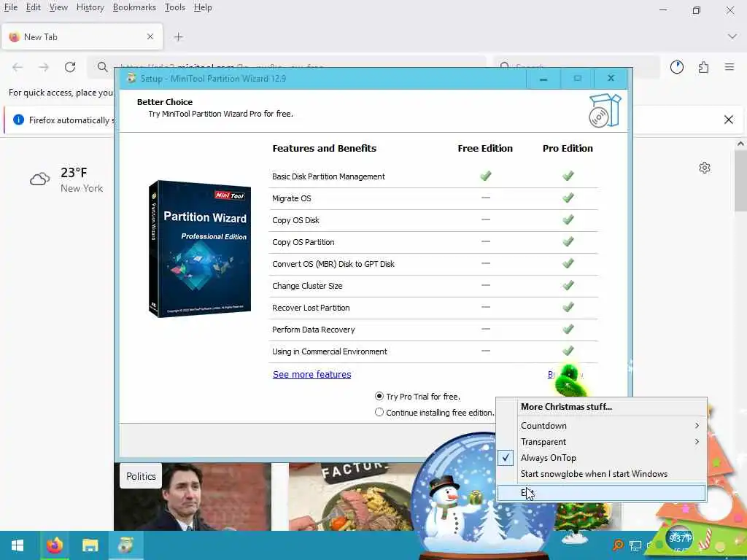Open the Firefox Edit menu

[x=33, y=7]
